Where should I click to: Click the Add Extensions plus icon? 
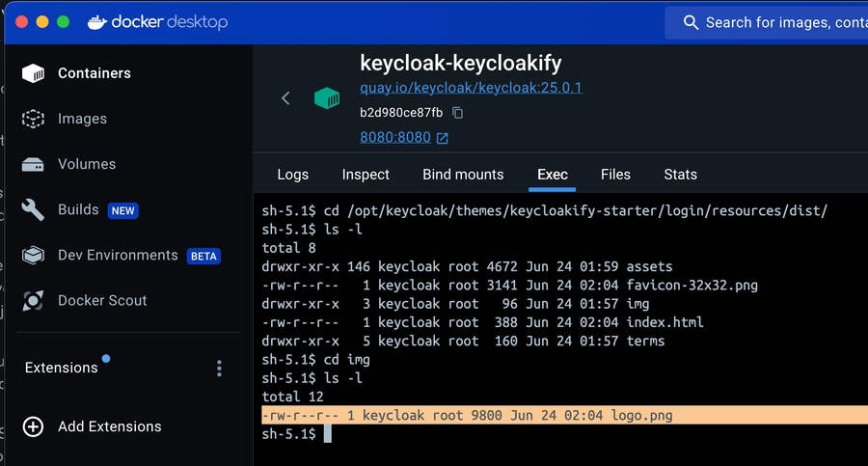(x=34, y=426)
